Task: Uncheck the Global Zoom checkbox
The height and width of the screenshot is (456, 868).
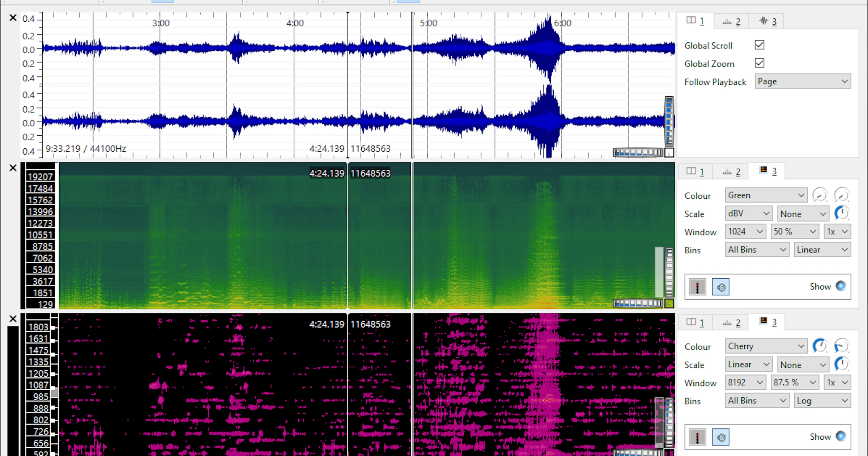Action: [759, 63]
